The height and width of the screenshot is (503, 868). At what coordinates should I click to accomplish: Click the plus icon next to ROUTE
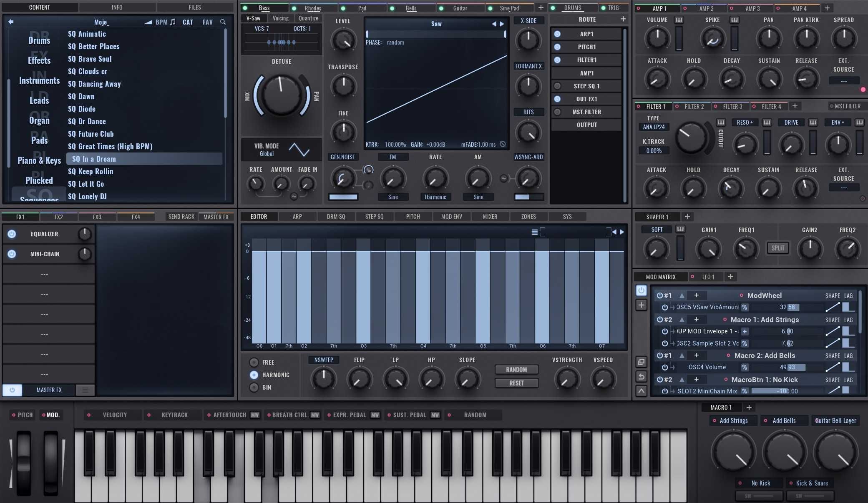(623, 19)
